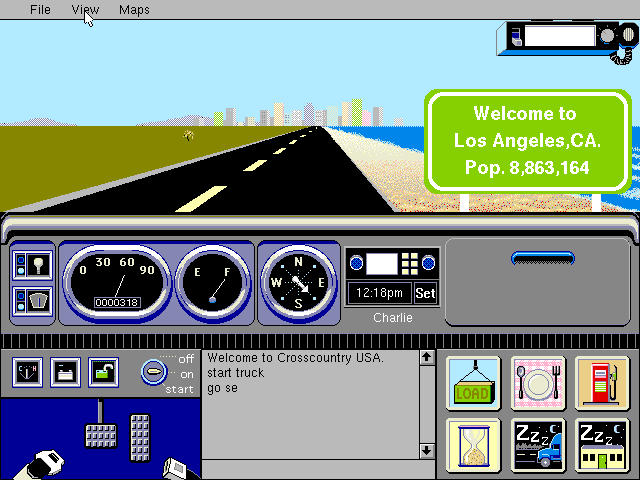Click the command log scroll down arrow
This screenshot has height=480, width=640.
tap(427, 451)
